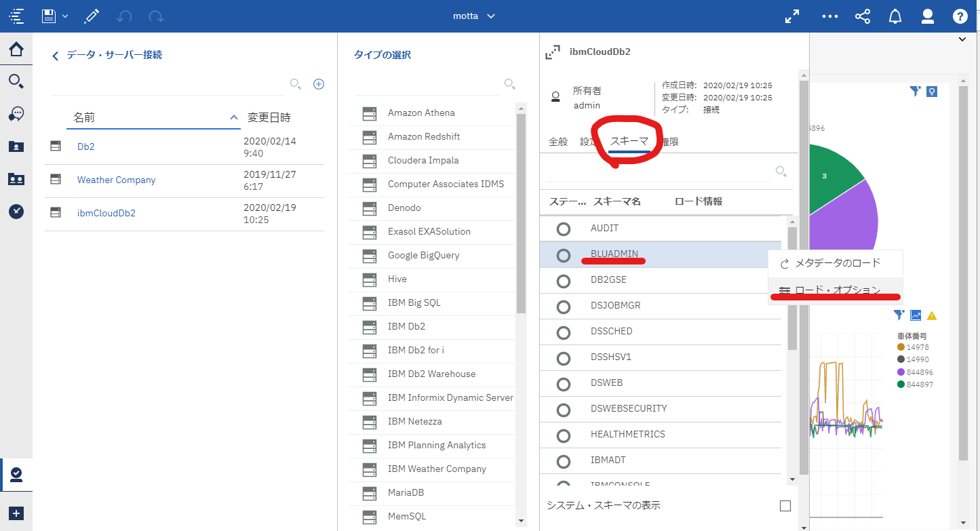Select the HEALTHMETRICS schema status circle
980x531 pixels.
click(563, 435)
